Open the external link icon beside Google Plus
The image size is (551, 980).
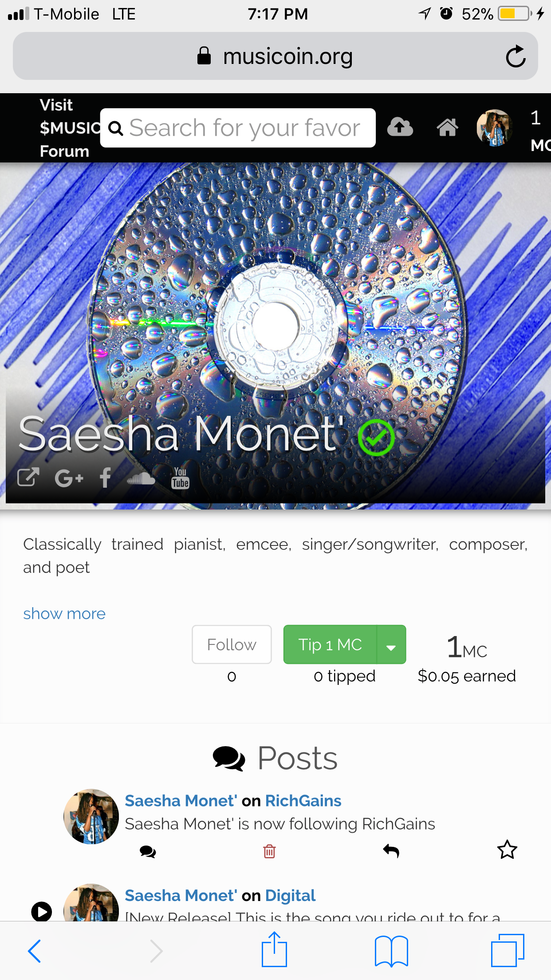tap(28, 477)
